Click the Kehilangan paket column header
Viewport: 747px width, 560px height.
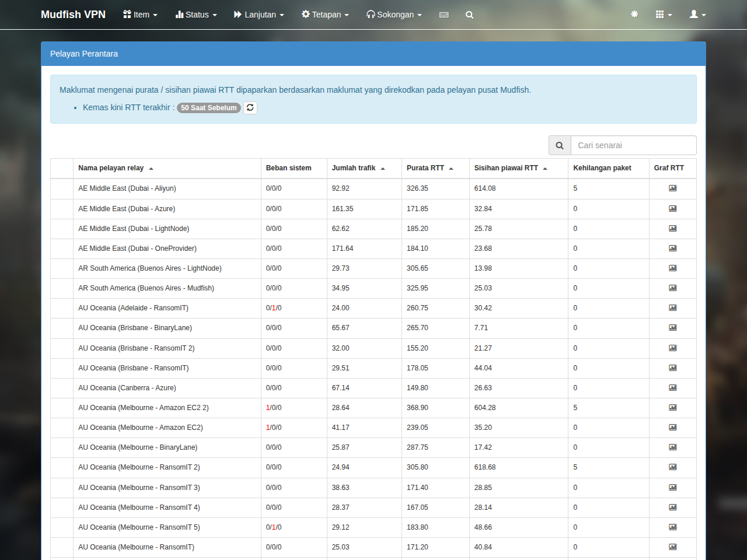[602, 168]
